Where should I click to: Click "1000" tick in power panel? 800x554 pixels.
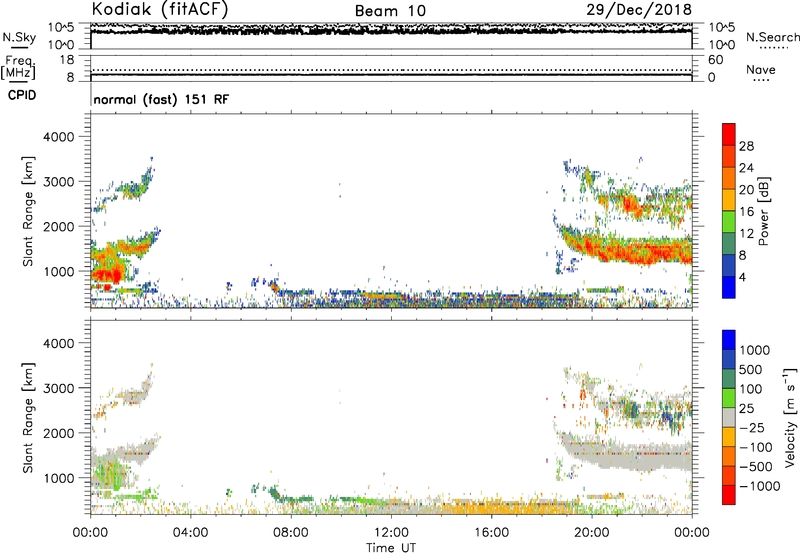tap(58, 271)
